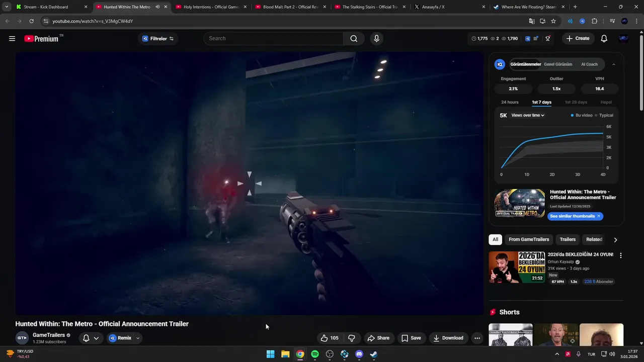The image size is (644, 362).
Task: Collapse the vidIQ panel with the chevron
Action: click(613, 64)
